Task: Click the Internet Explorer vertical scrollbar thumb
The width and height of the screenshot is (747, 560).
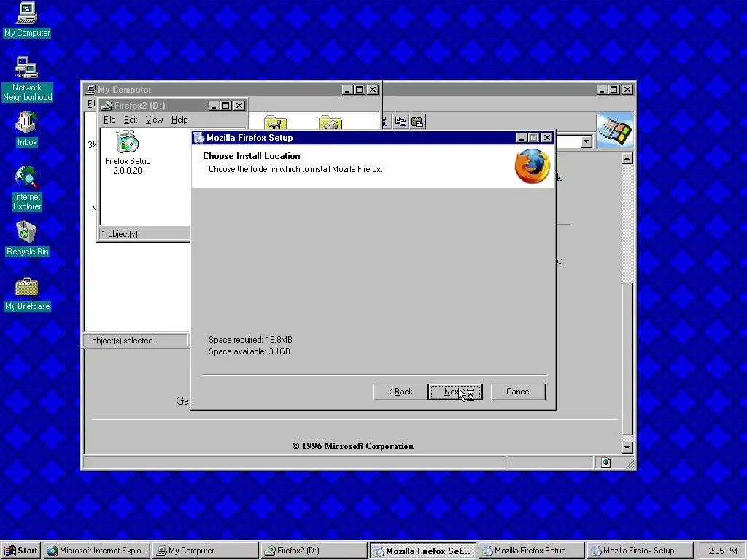Action: click(x=627, y=359)
